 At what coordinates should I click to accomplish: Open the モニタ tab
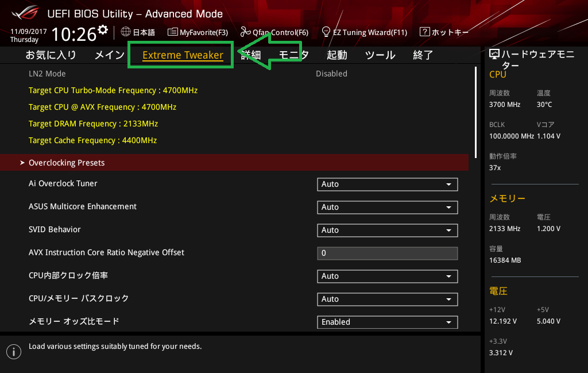(294, 55)
